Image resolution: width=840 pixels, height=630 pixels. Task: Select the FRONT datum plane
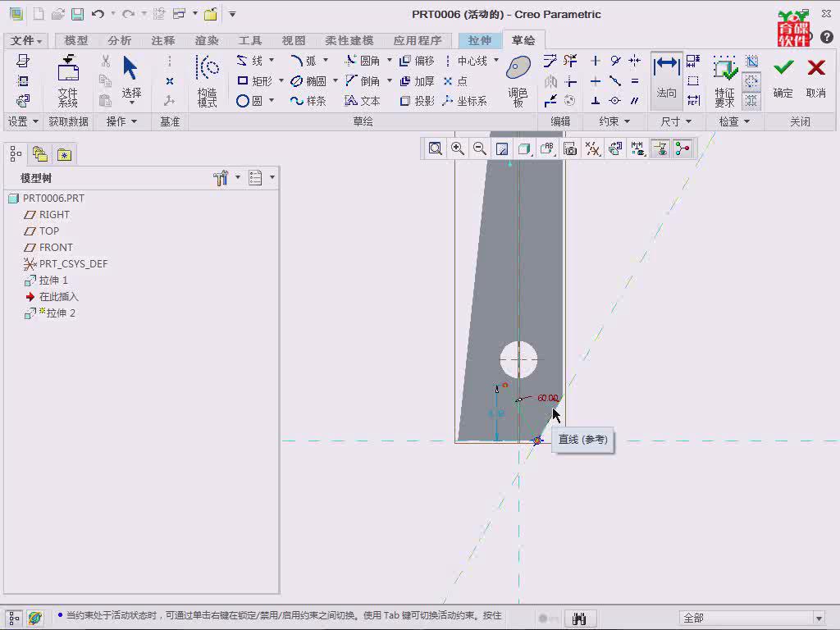point(48,248)
